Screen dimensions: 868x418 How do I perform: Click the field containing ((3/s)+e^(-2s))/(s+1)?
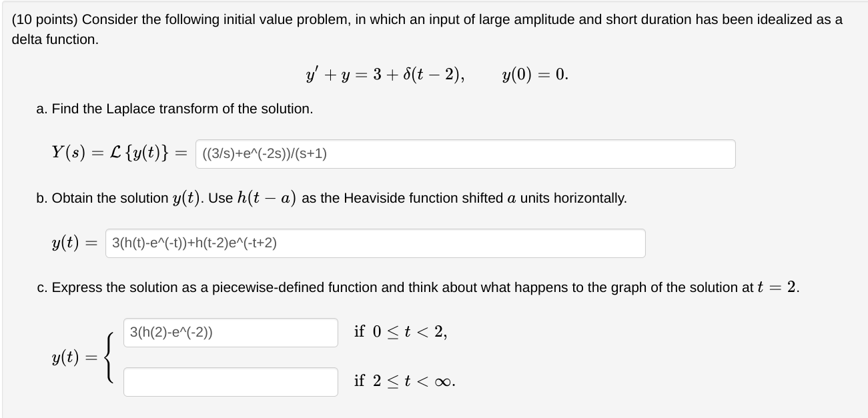coord(465,154)
